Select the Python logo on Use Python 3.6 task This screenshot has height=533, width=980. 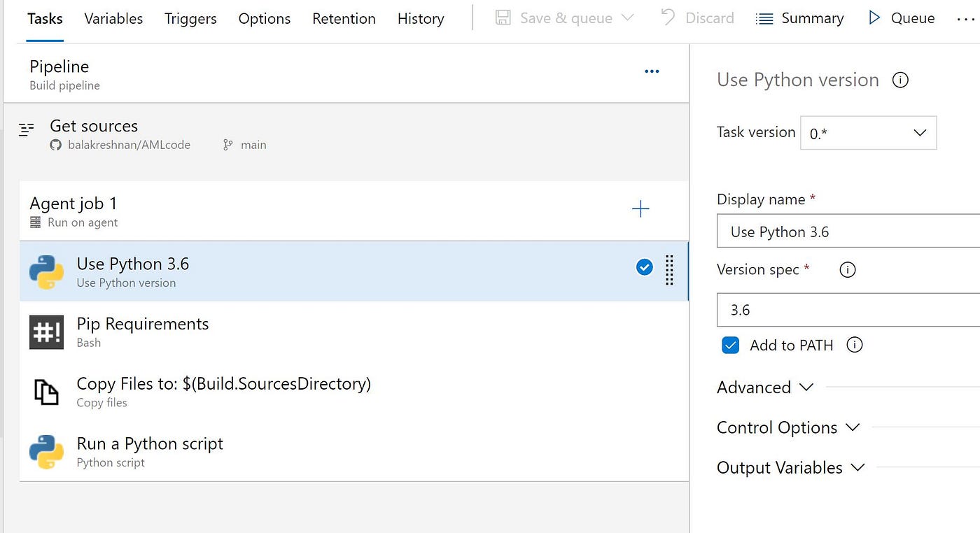tap(46, 272)
